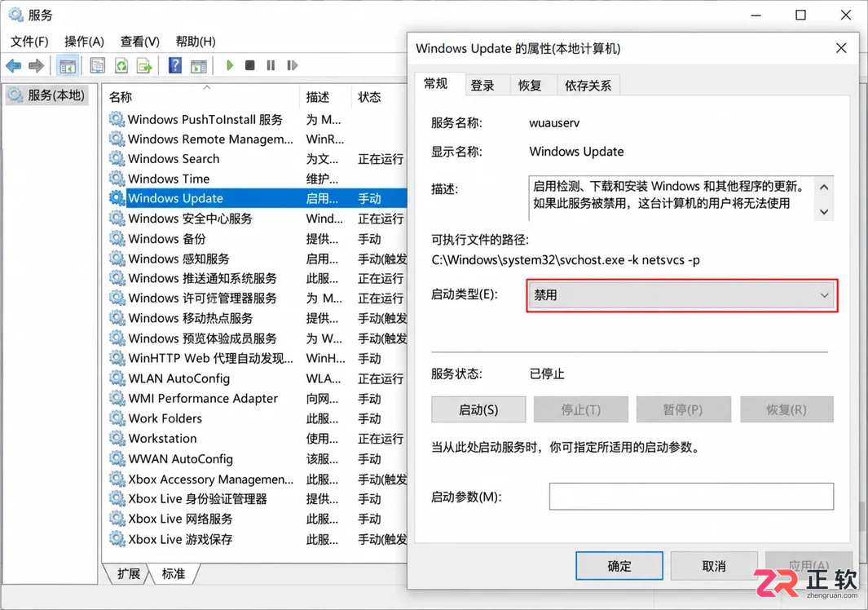Select the Windows Remote Management service row
The height and width of the screenshot is (610, 868).
[257, 139]
